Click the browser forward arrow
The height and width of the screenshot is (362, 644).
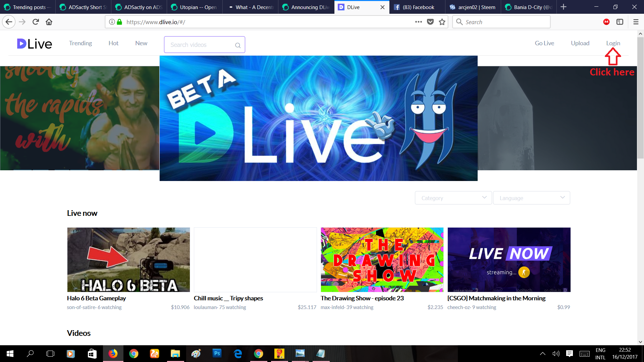coord(22,22)
